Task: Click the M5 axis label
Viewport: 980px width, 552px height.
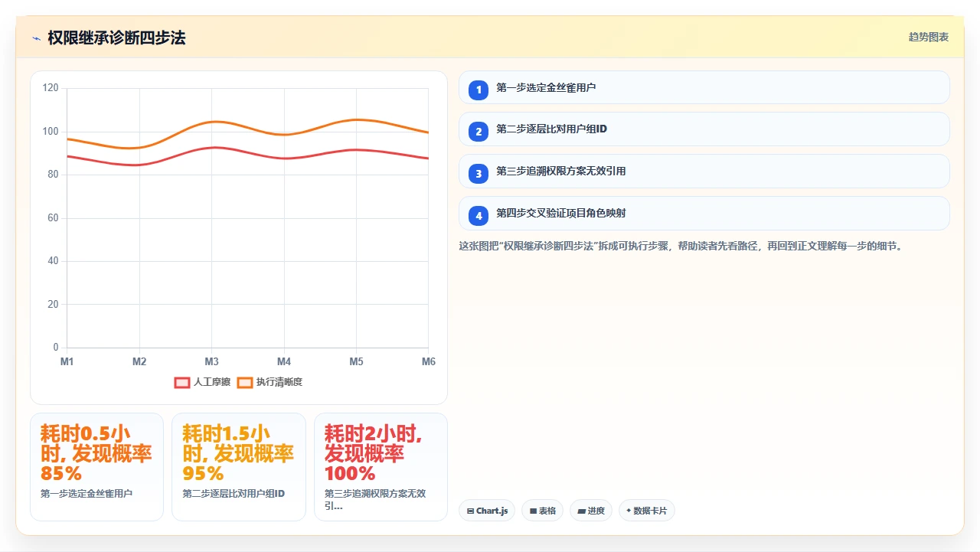Action: point(356,361)
